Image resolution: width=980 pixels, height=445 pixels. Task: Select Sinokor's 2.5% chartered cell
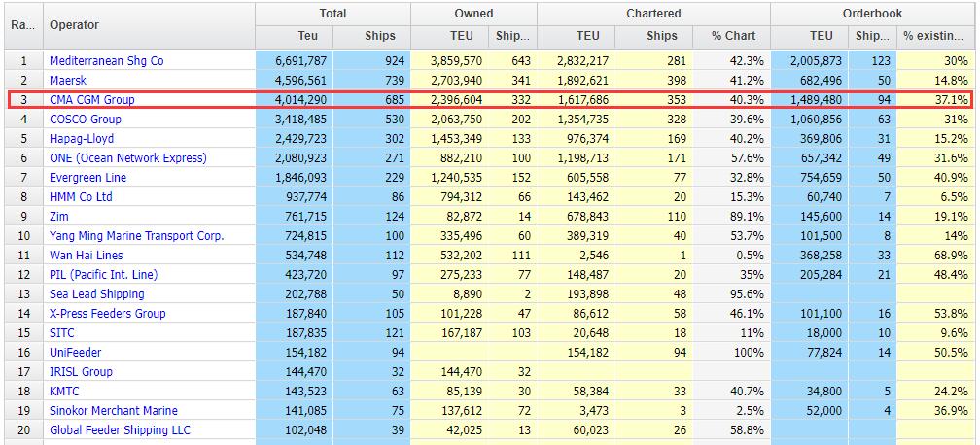pos(731,410)
